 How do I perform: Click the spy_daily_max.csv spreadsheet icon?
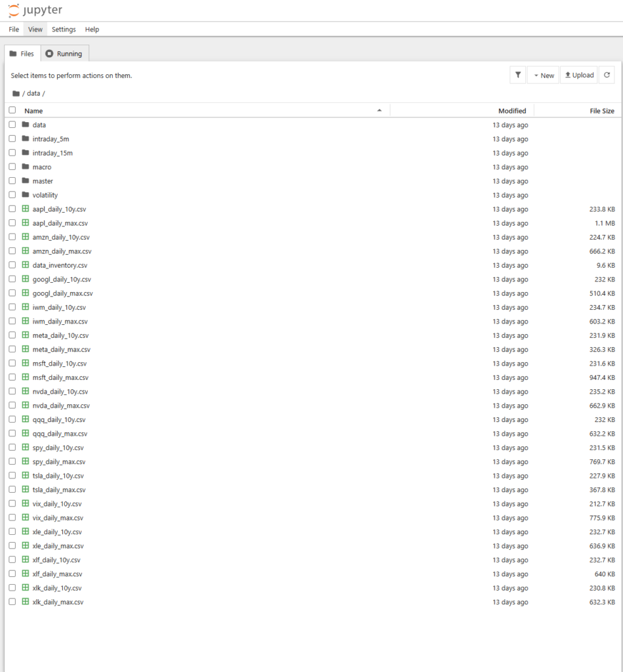[26, 461]
